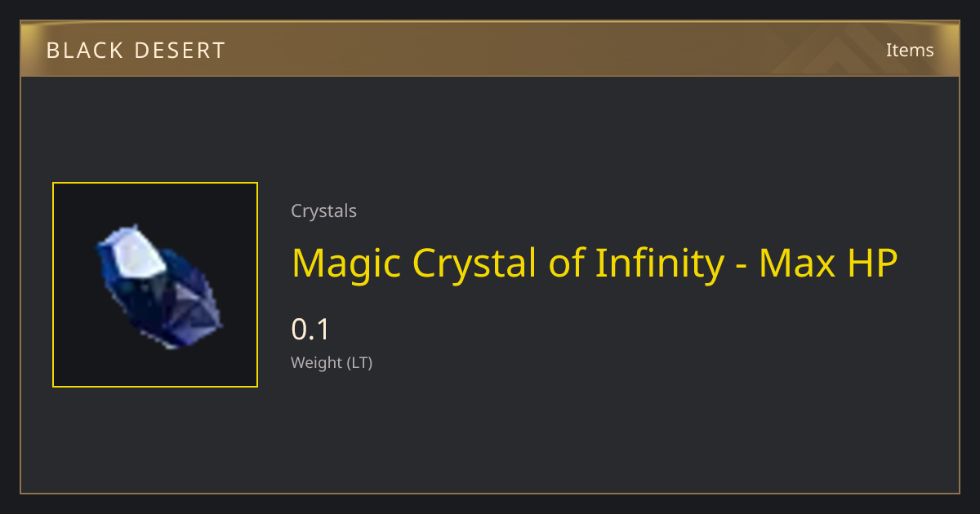The image size is (980, 514).
Task: Click the Magic Crystal item icon
Action: 158,286
